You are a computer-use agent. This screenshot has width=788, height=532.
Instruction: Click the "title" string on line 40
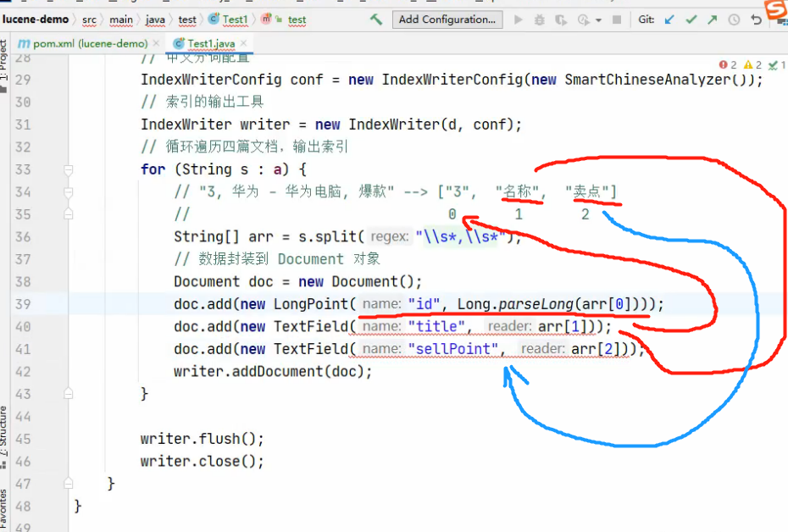tap(436, 326)
